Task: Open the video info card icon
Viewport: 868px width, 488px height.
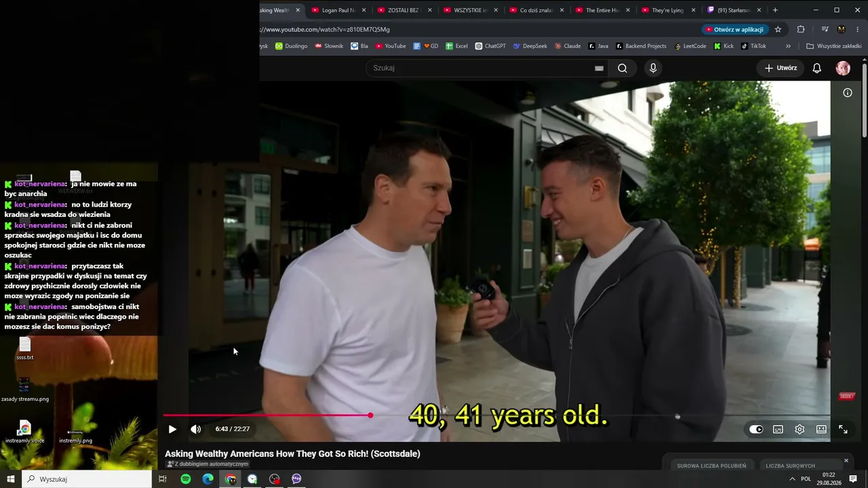Action: point(848,93)
